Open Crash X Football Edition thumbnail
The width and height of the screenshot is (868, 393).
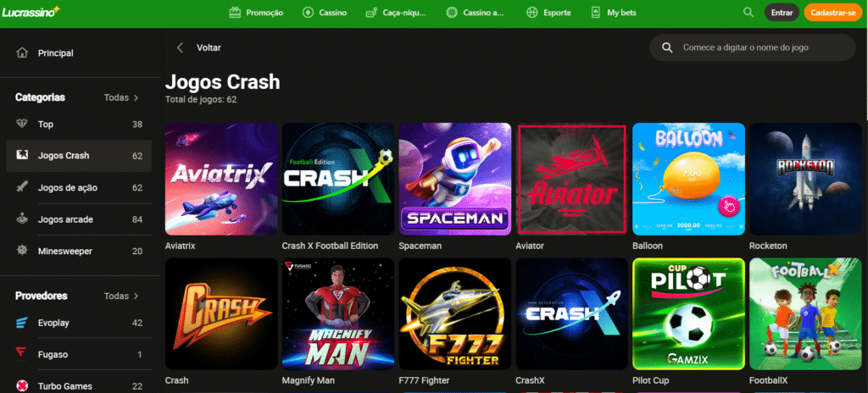click(x=338, y=179)
